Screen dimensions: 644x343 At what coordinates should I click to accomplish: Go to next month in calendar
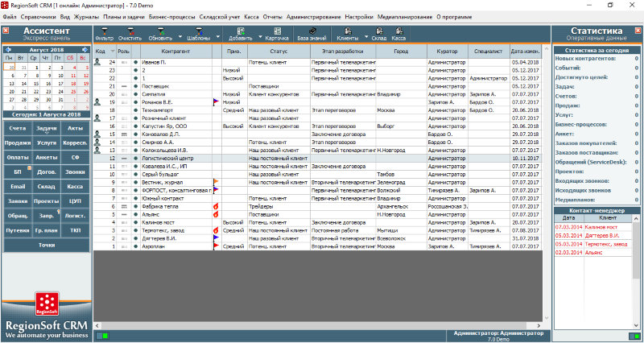coord(84,50)
